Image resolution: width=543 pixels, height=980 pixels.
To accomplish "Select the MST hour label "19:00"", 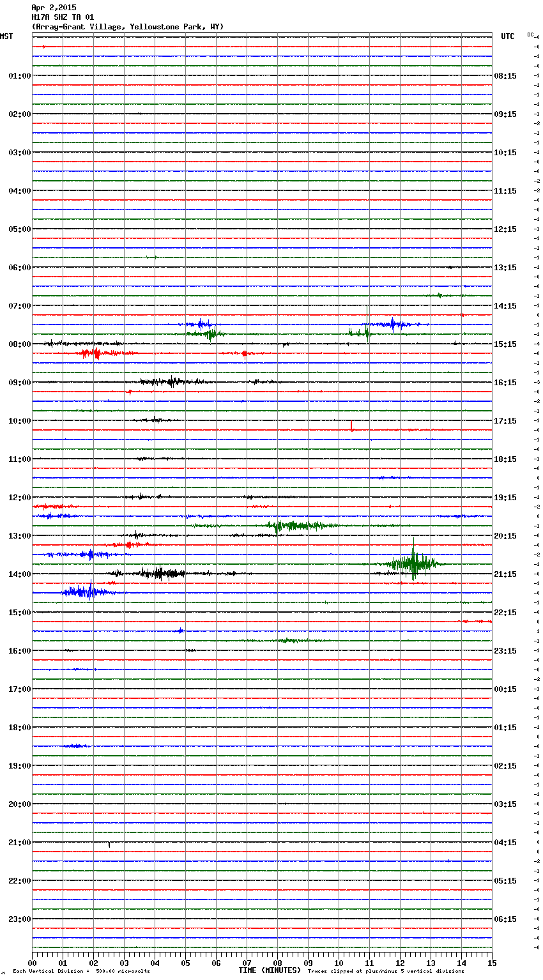I will pyautogui.click(x=20, y=766).
